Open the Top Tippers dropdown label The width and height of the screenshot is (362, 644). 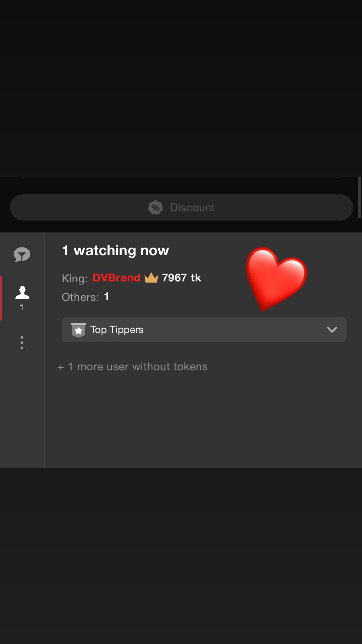pyautogui.click(x=117, y=330)
